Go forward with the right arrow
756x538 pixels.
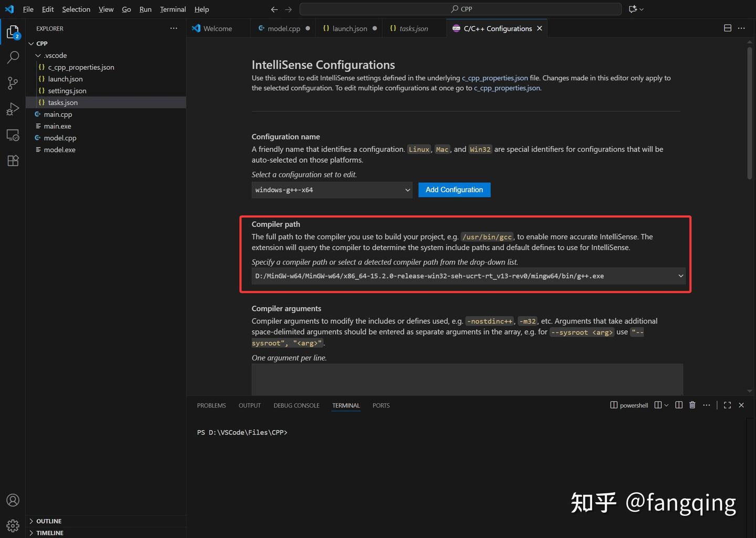pos(288,9)
